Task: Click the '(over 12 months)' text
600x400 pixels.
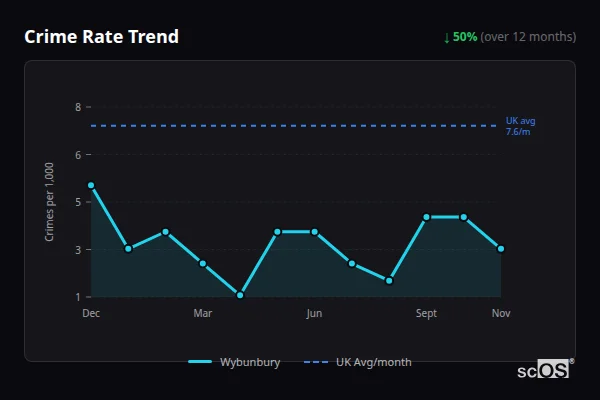Action: pyautogui.click(x=528, y=37)
